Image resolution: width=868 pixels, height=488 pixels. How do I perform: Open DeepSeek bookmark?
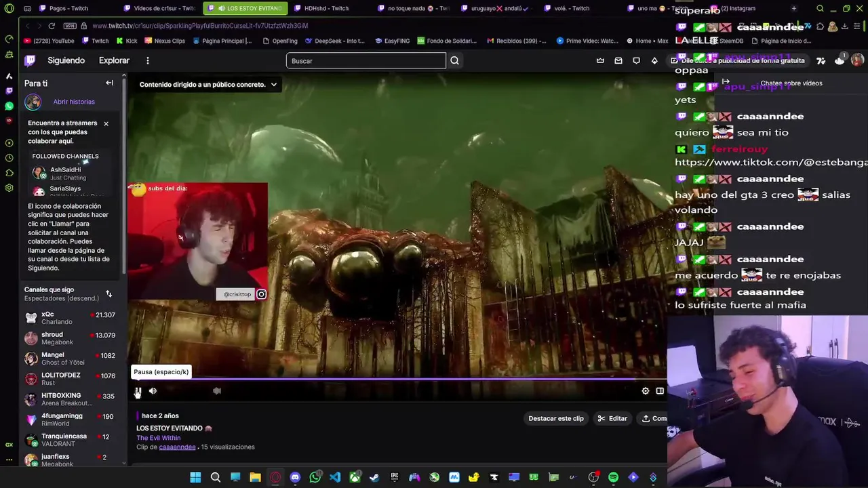(x=334, y=41)
